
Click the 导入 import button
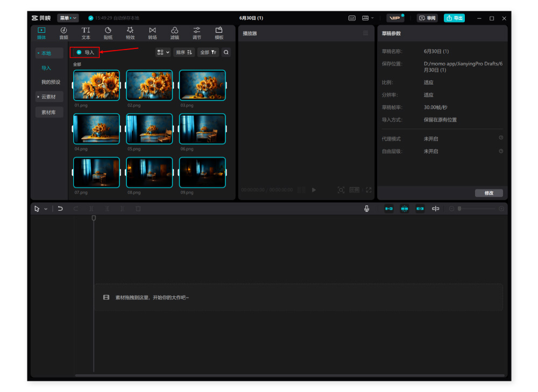85,53
